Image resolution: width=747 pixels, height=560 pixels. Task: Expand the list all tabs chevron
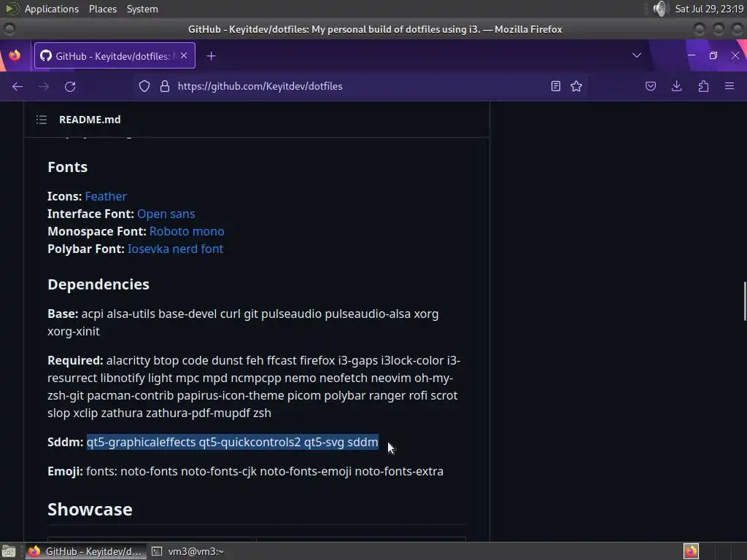click(636, 55)
